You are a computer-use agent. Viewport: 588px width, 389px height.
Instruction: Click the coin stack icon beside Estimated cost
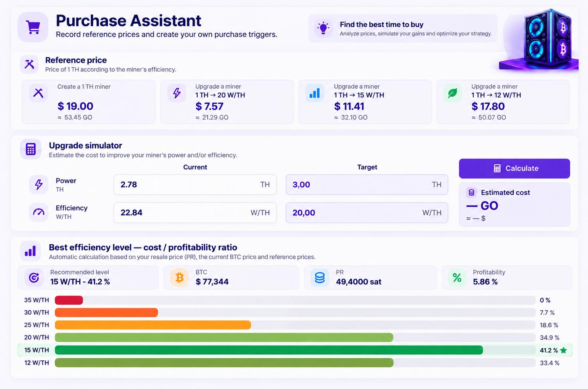click(471, 193)
